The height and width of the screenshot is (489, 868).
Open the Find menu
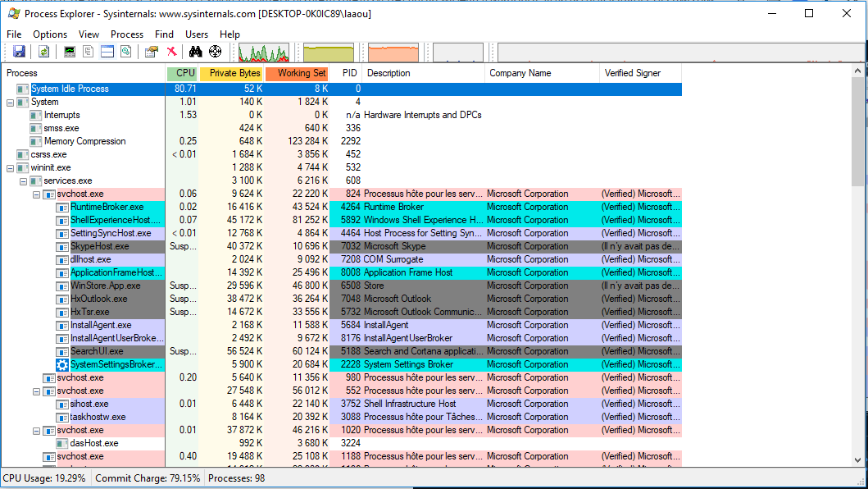164,34
